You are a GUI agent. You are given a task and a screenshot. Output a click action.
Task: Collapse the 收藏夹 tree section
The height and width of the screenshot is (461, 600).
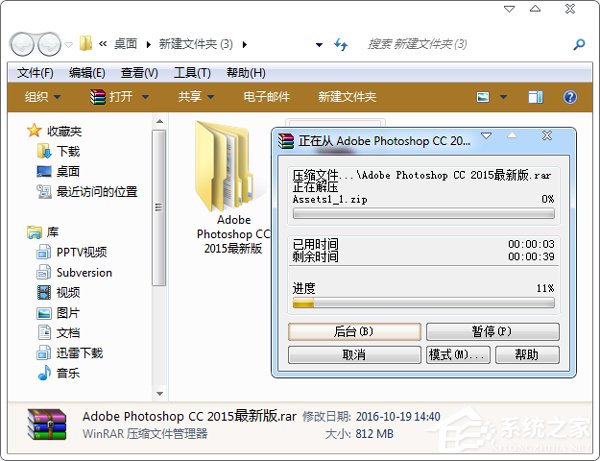pos(23,131)
